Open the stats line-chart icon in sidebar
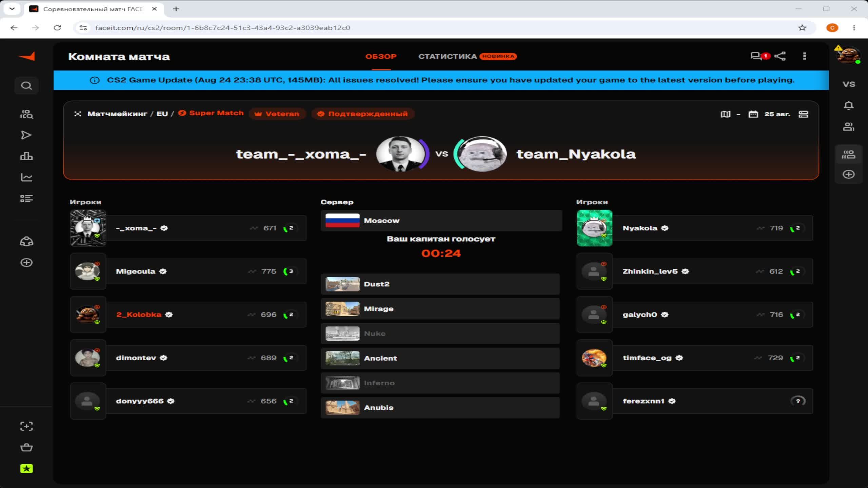This screenshot has height=488, width=868. tap(26, 177)
